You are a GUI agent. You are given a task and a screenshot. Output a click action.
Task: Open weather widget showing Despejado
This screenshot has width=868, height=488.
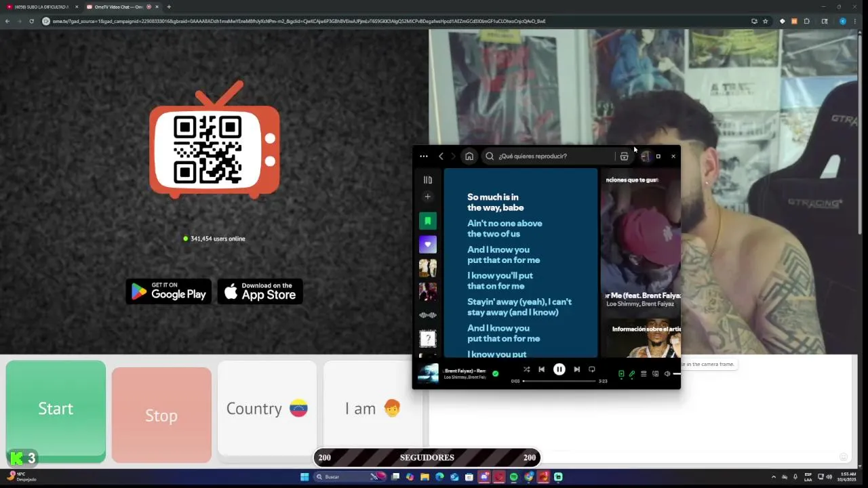(22, 477)
